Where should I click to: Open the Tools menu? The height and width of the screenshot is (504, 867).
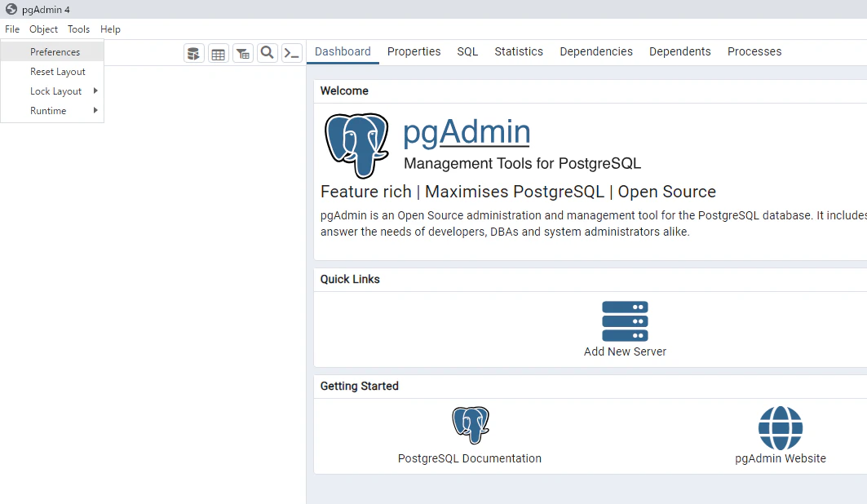click(x=78, y=29)
